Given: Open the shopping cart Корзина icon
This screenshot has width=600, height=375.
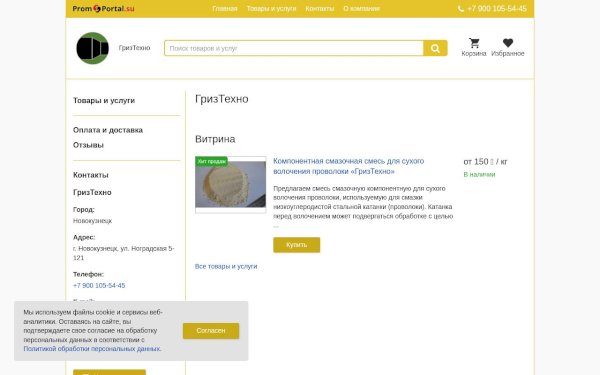Looking at the screenshot, I should pyautogui.click(x=474, y=43).
